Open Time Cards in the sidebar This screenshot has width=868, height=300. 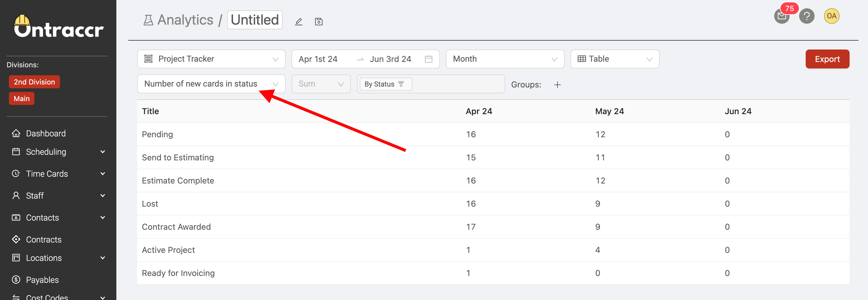[47, 174]
